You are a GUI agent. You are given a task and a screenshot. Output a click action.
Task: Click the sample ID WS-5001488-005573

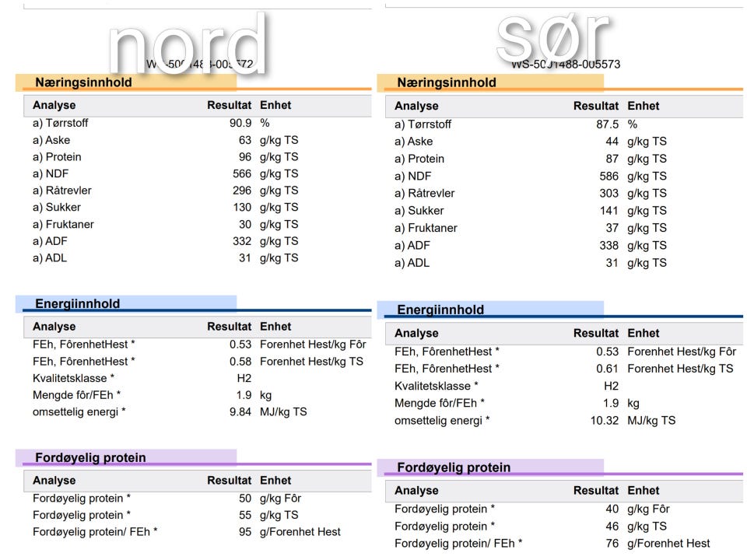tap(566, 65)
